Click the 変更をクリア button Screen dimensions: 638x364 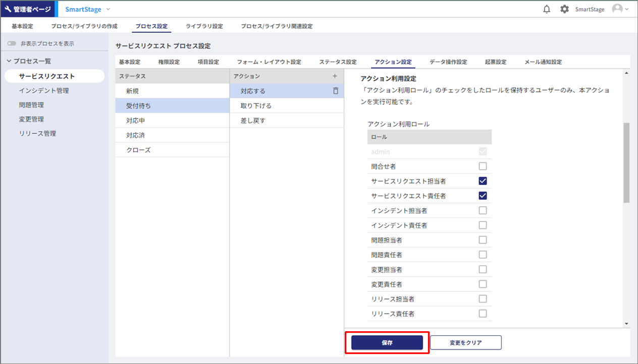coord(465,343)
